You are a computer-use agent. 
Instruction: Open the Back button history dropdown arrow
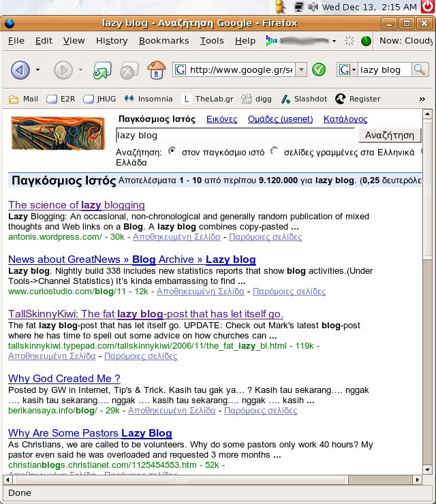(37, 69)
